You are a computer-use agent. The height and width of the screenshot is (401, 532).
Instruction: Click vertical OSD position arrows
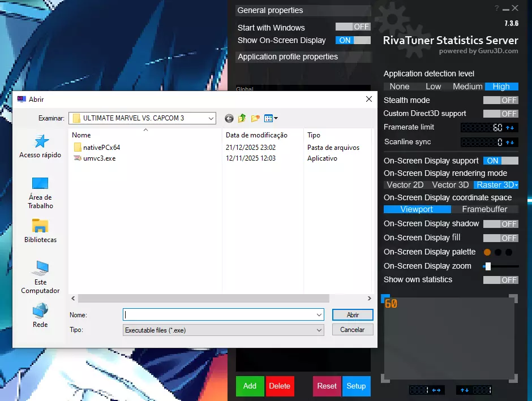tap(465, 390)
